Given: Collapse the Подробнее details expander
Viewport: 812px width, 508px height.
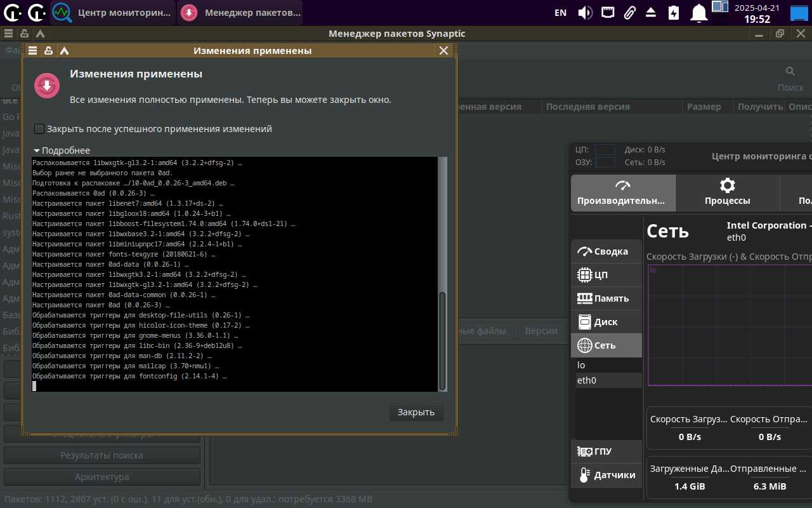Looking at the screenshot, I should [62, 150].
